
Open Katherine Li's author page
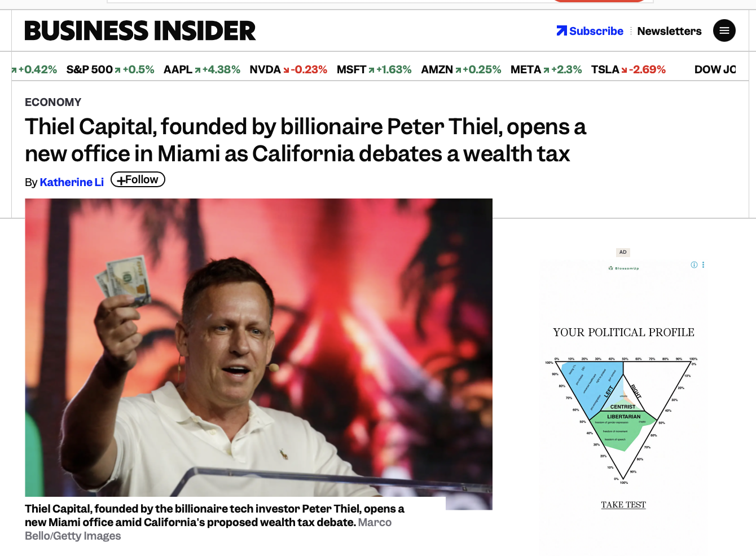tap(72, 182)
